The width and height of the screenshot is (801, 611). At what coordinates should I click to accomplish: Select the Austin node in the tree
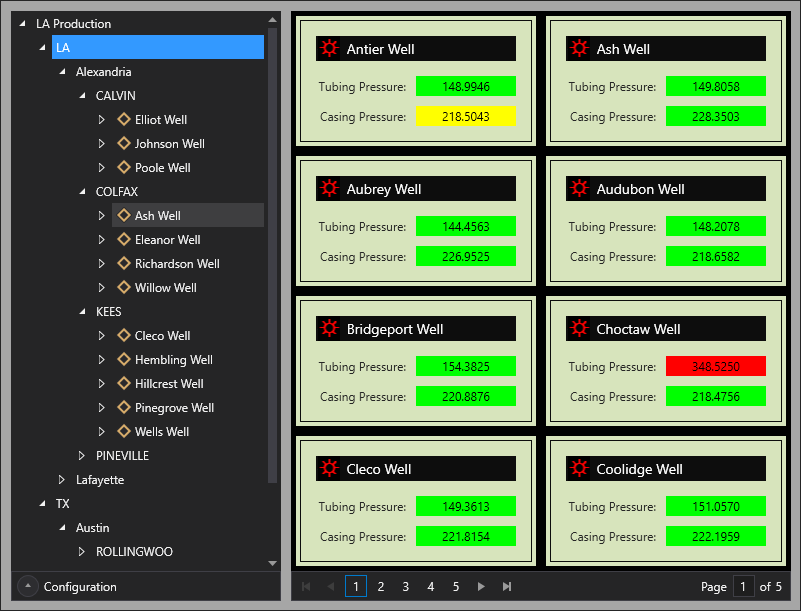92,528
